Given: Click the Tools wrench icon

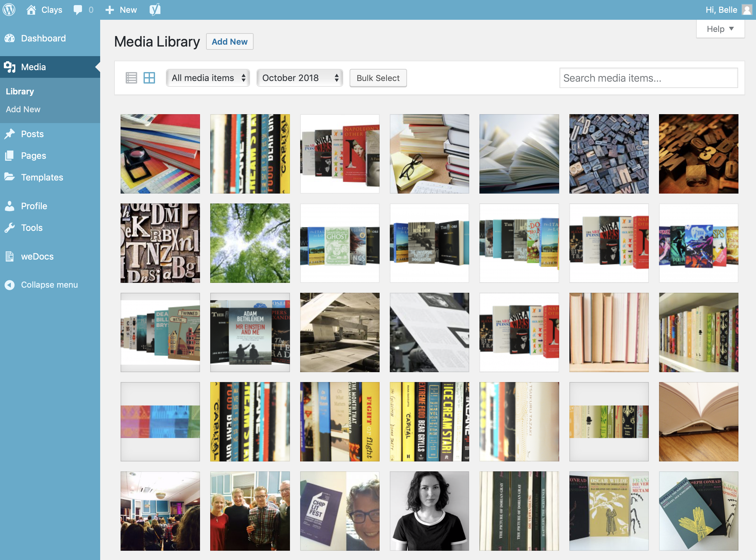Looking at the screenshot, I should pos(10,228).
